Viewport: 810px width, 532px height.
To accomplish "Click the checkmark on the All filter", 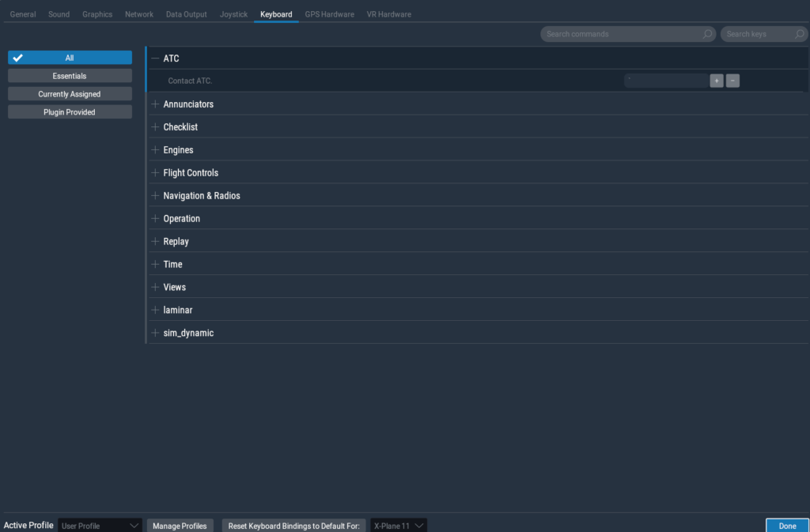I will 17,57.
